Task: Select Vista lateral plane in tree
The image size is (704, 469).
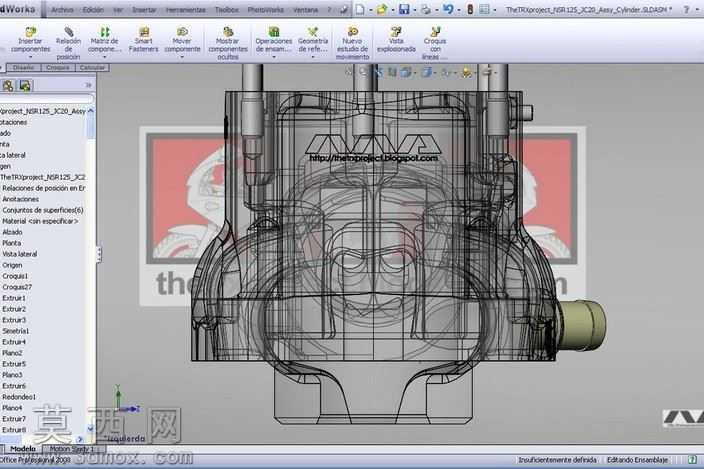Action: coord(20,254)
